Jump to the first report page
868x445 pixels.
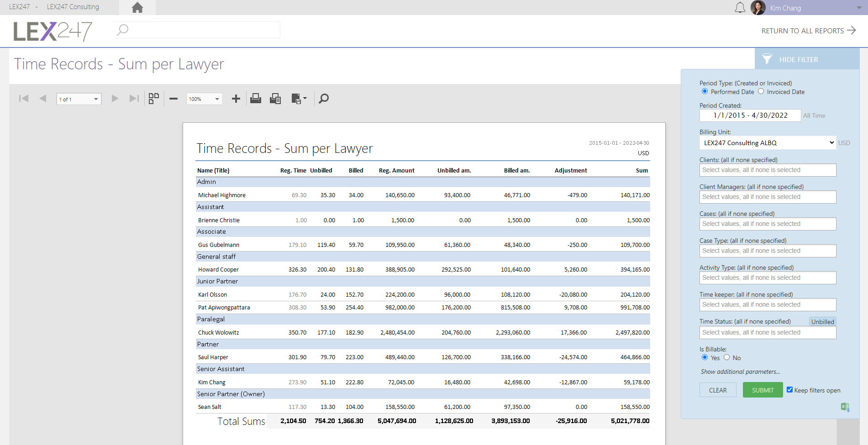(24, 99)
